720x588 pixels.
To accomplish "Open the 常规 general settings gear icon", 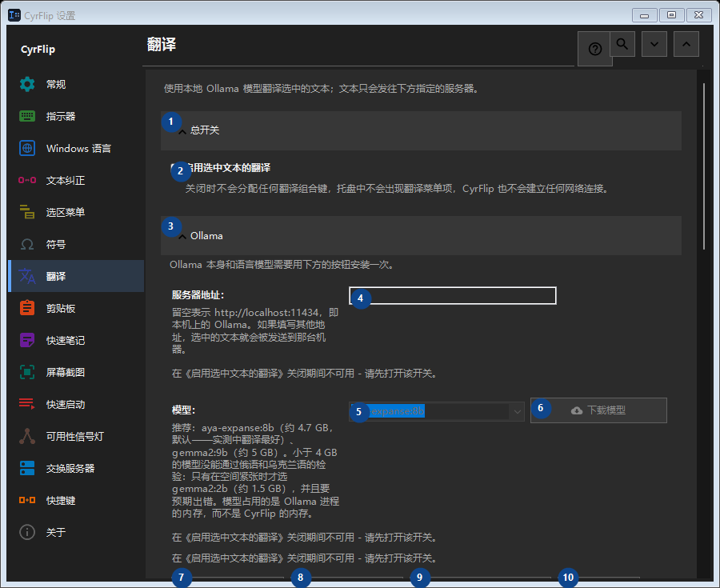I will tap(27, 85).
